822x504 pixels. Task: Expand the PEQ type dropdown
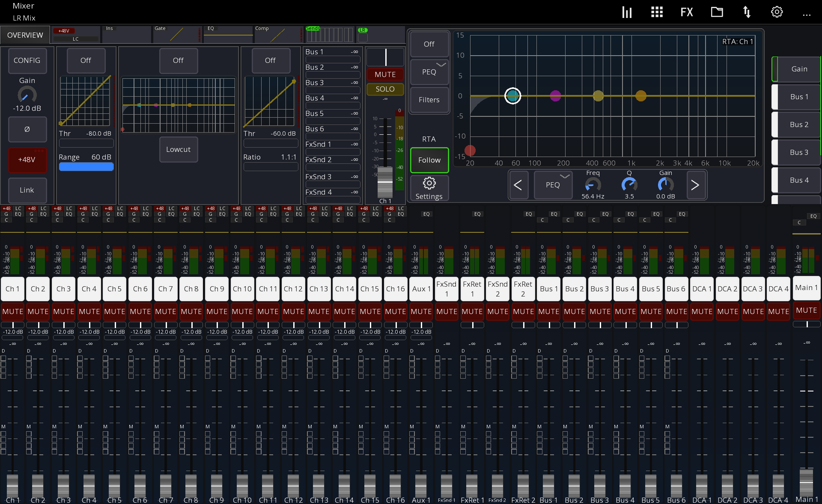429,72
